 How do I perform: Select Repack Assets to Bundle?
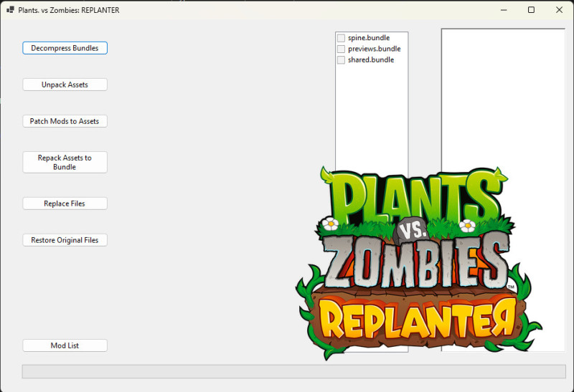65,162
